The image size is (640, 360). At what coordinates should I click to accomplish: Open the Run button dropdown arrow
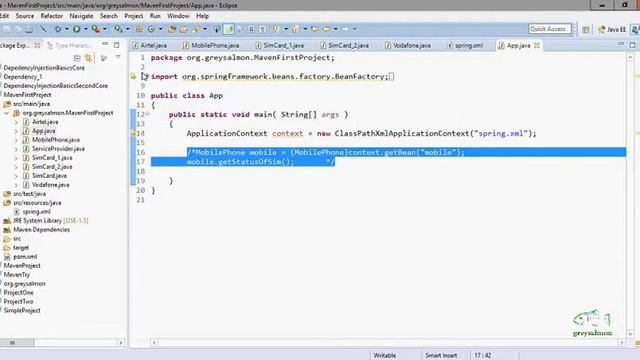click(86, 29)
